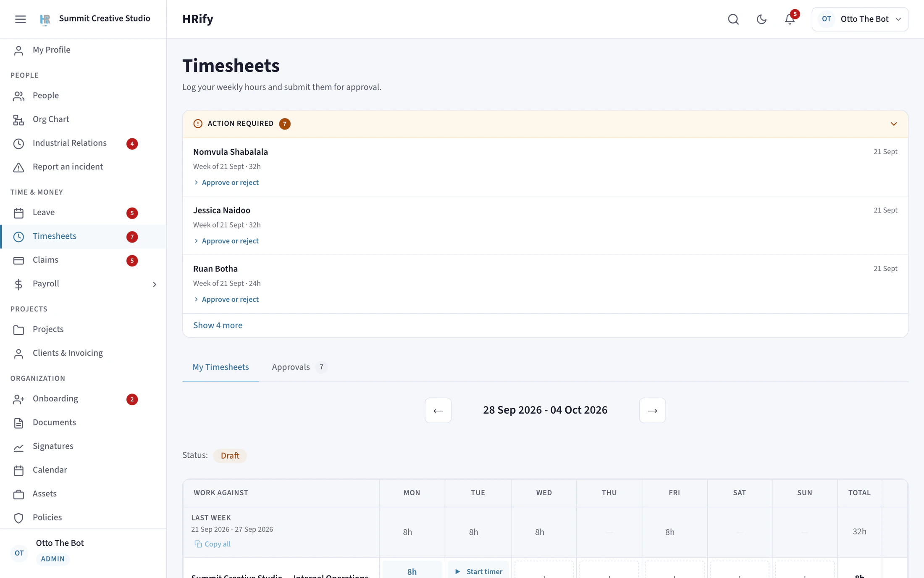Viewport: 924px width, 578px height.
Task: Click Ruan Botha name
Action: pos(215,269)
